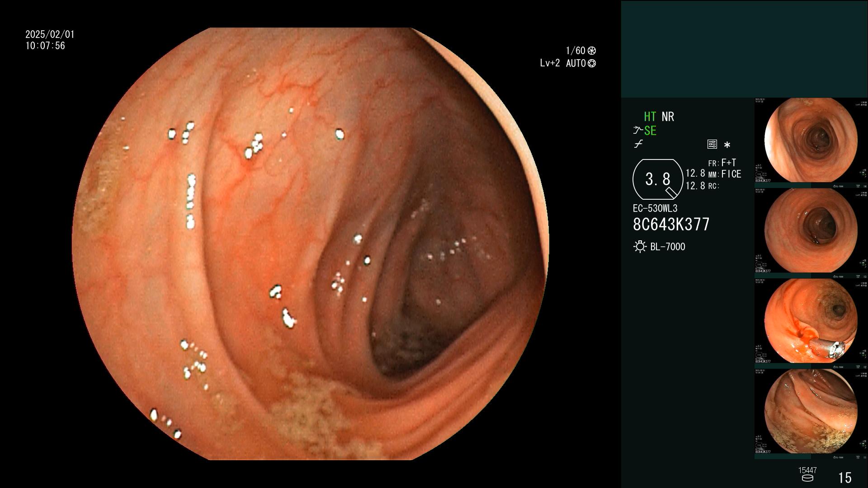Click the HT indicator
The image size is (868, 488).
650,117
